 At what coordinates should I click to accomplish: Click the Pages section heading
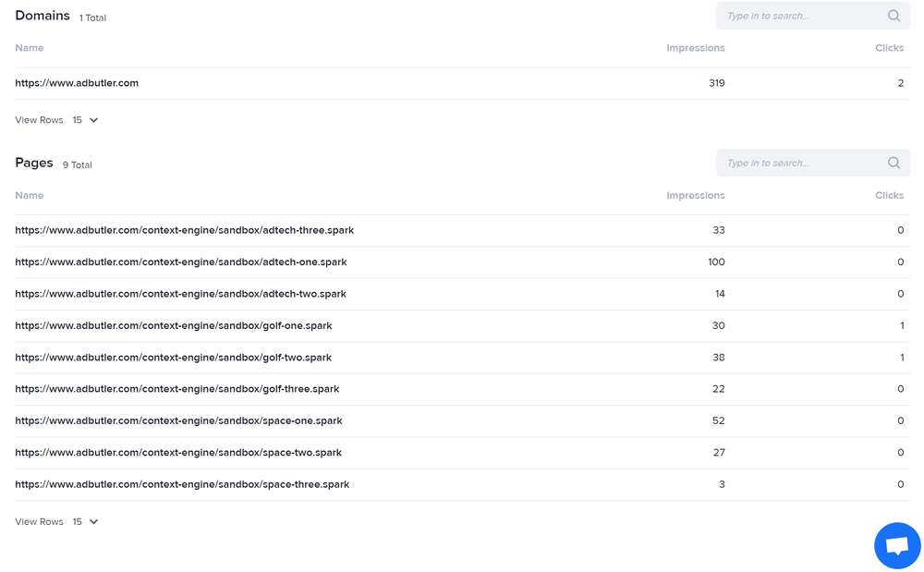tap(34, 164)
